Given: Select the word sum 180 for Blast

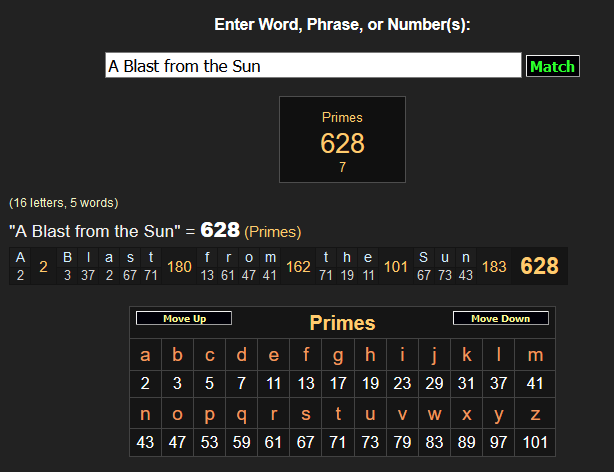Looking at the screenshot, I should [180, 267].
